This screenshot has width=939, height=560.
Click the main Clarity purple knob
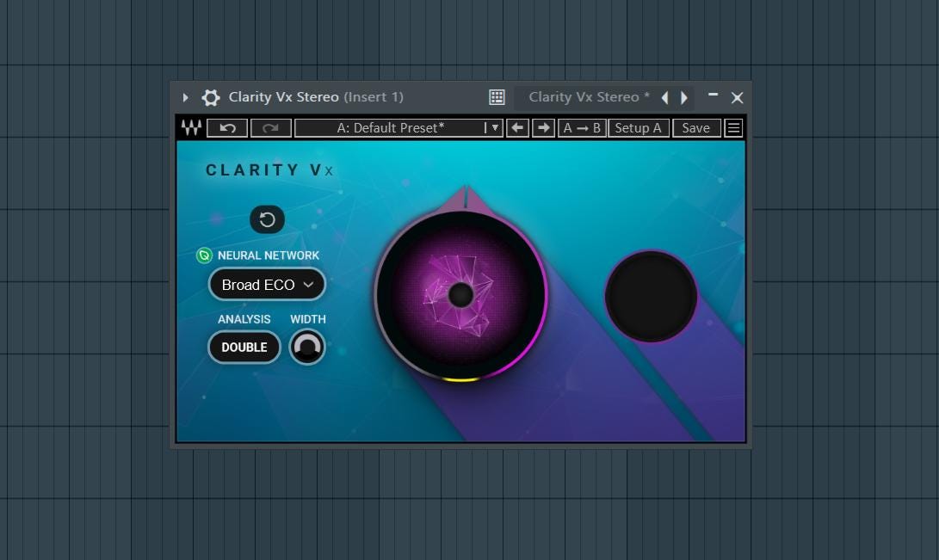tap(460, 295)
